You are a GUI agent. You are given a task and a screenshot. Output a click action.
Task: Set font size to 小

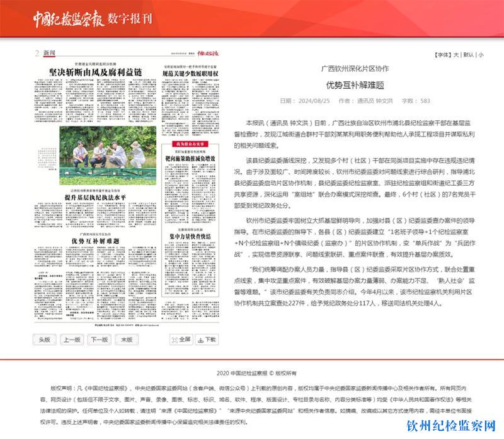pyautogui.click(x=481, y=55)
